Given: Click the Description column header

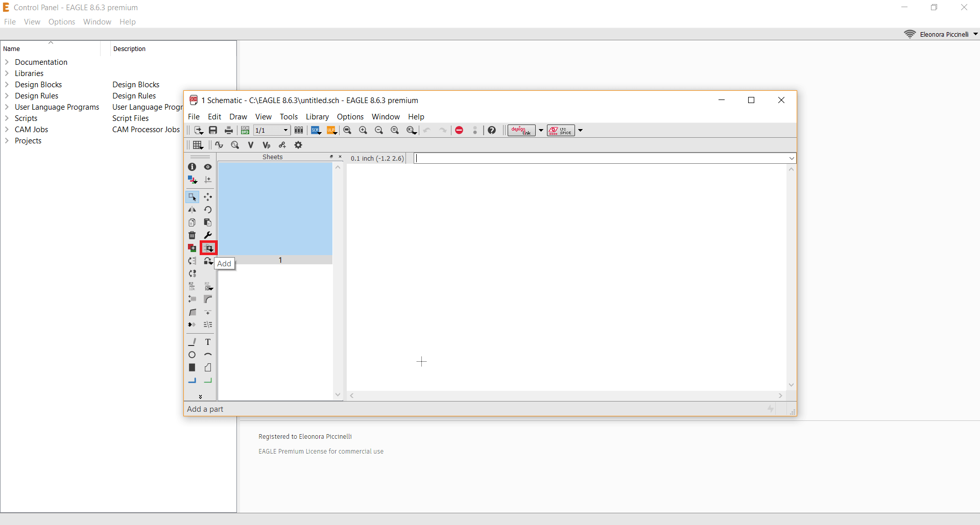Looking at the screenshot, I should [x=173, y=48].
